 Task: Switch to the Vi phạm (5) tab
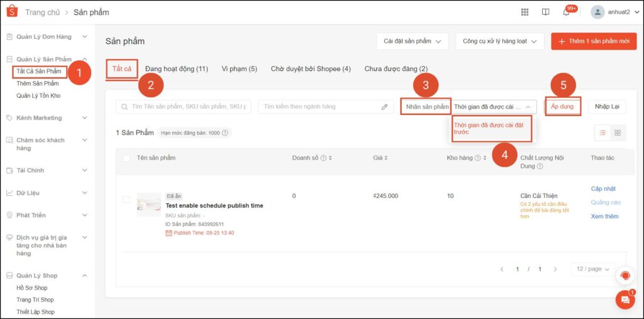pyautogui.click(x=239, y=68)
